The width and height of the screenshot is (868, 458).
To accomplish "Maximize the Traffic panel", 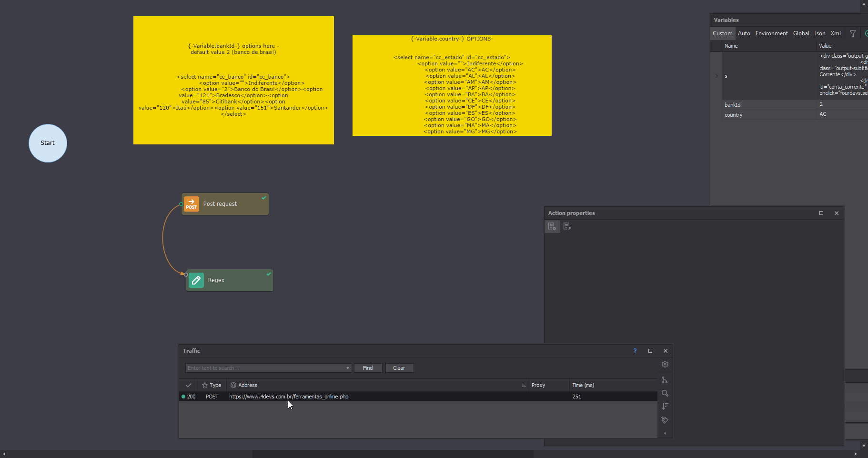I will coord(650,351).
